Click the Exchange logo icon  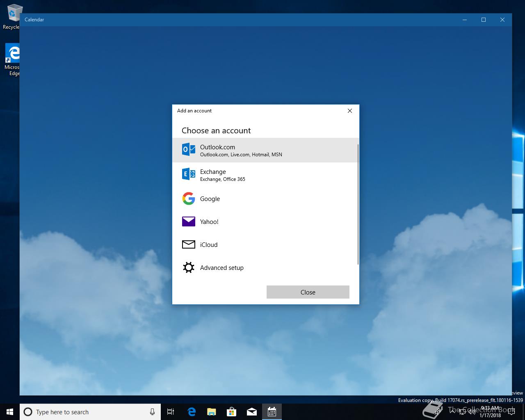(x=189, y=174)
